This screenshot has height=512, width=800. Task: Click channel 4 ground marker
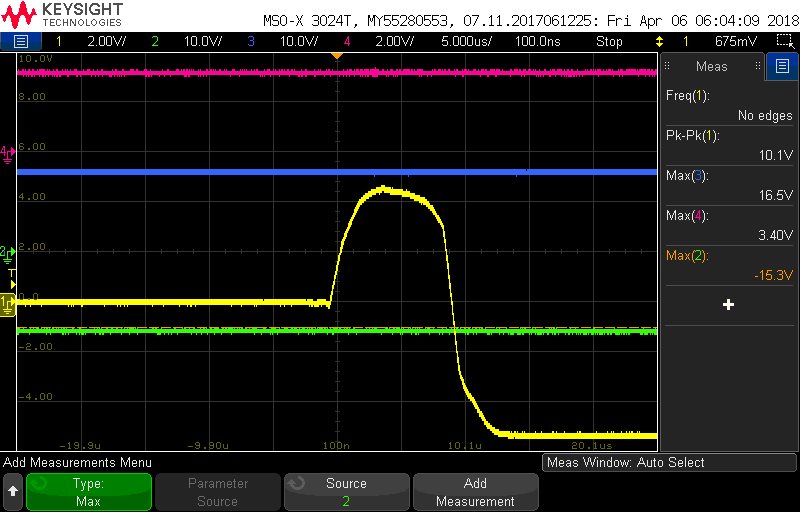pos(7,153)
